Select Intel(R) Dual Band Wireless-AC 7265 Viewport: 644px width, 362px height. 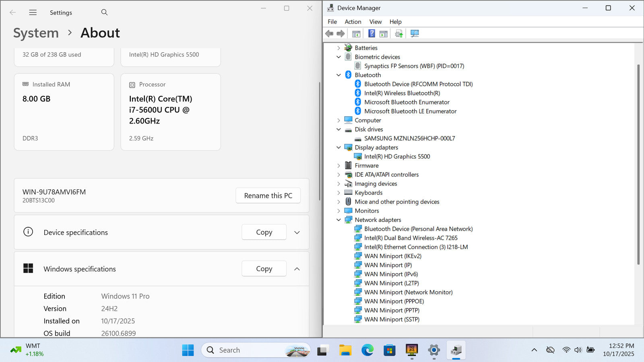pos(411,238)
